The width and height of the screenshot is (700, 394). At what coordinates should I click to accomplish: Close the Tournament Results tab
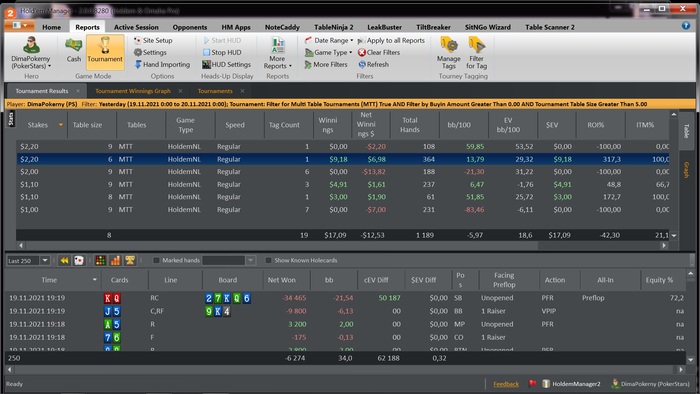point(78,91)
